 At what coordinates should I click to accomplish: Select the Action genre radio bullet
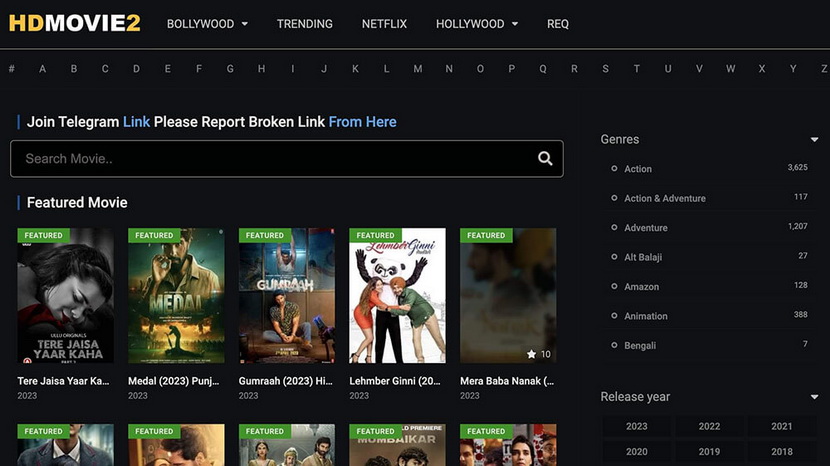[x=614, y=169]
